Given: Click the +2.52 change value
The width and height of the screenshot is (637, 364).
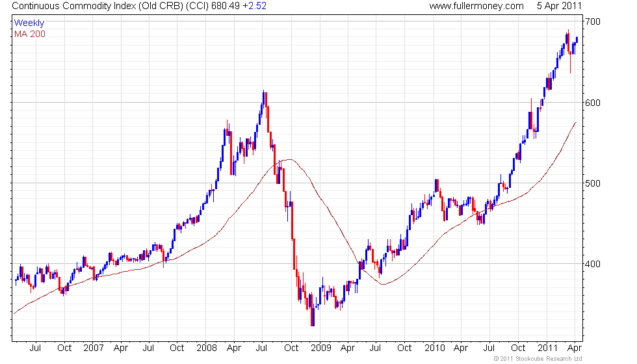Looking at the screenshot, I should tap(254, 6).
